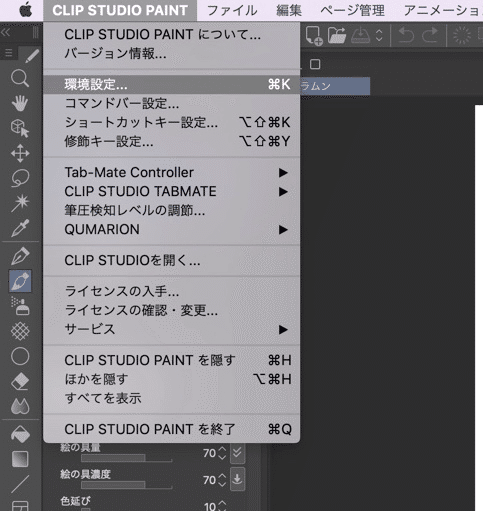This screenshot has width=483, height=511.
Task: Select the Operation object tool
Action: [20, 128]
